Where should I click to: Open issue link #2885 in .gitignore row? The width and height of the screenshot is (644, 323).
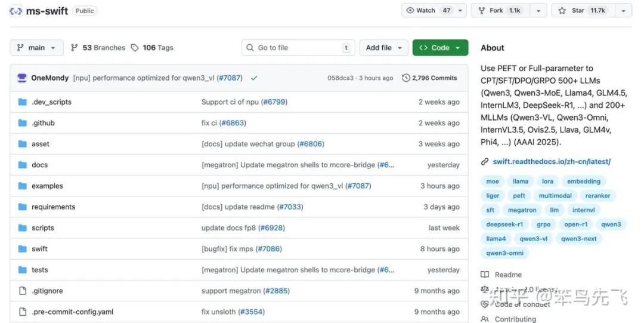tap(277, 291)
